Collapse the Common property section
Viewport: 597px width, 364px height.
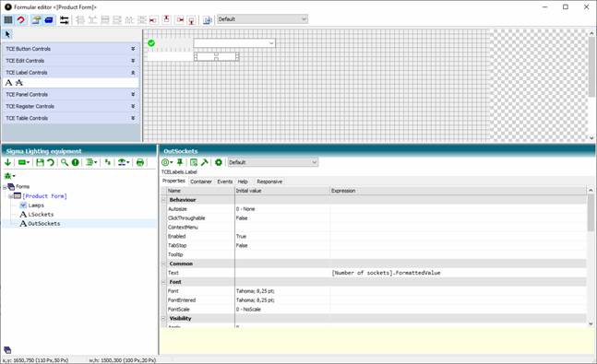pos(163,264)
